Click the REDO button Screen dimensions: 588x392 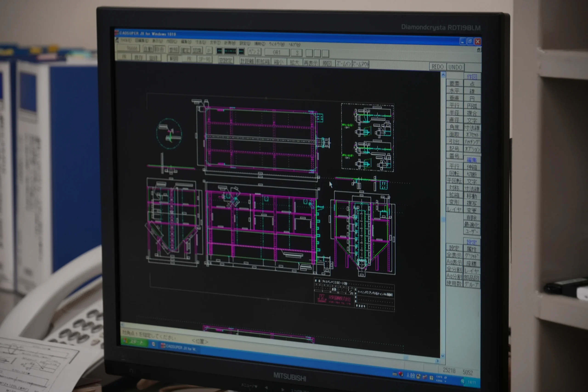438,67
